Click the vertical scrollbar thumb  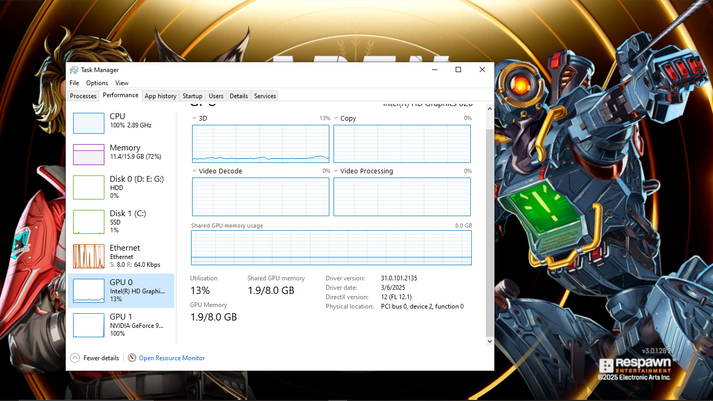coord(489,232)
